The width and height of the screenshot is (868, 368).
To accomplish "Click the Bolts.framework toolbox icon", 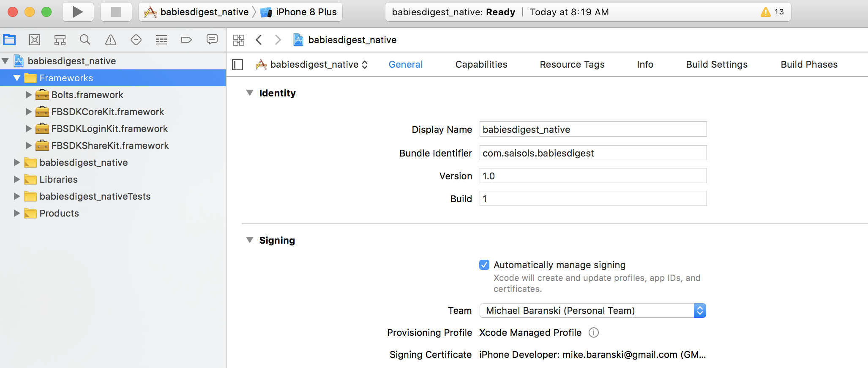I will point(42,95).
